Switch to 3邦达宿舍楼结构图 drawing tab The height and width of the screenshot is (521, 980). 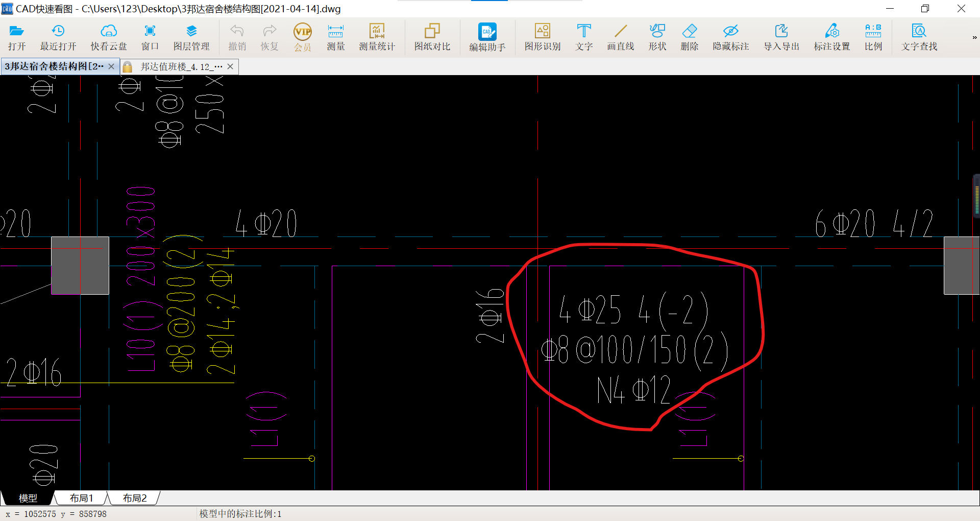54,66
